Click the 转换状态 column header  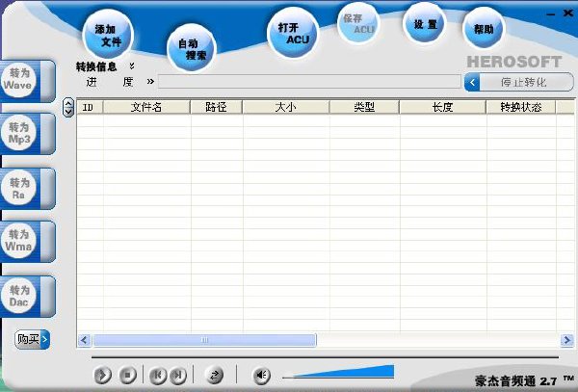pyautogui.click(x=521, y=107)
